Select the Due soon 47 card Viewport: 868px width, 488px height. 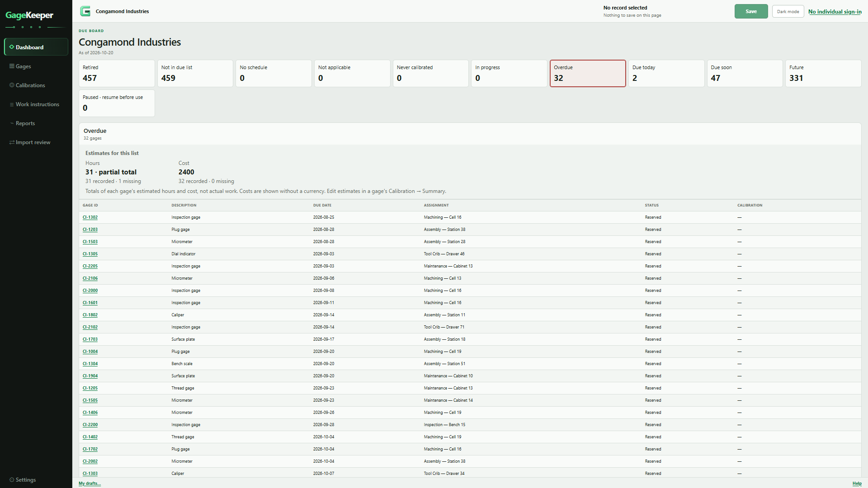[745, 73]
